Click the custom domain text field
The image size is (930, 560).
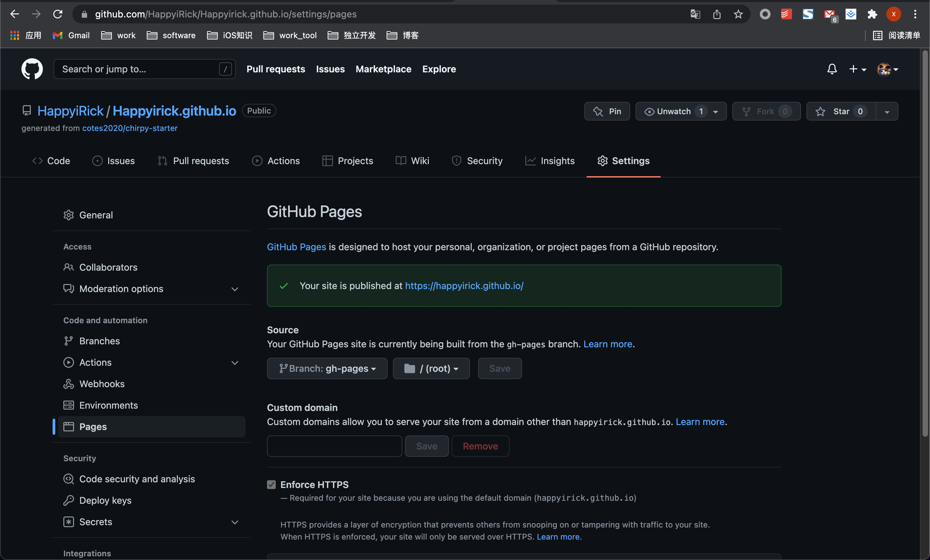click(334, 446)
